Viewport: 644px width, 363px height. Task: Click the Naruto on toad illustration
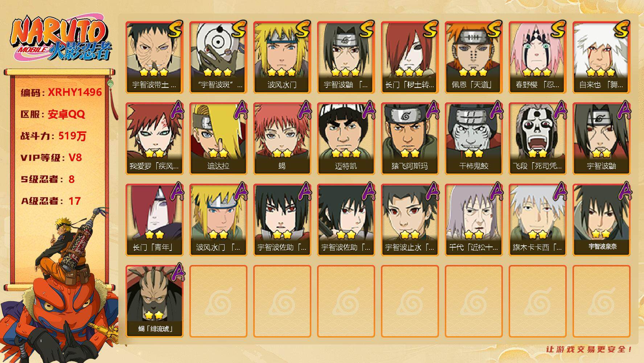pos(60,287)
